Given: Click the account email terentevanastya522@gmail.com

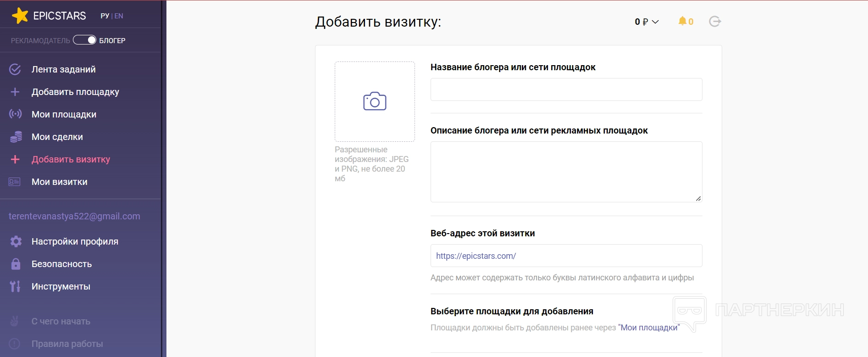Looking at the screenshot, I should 74,216.
